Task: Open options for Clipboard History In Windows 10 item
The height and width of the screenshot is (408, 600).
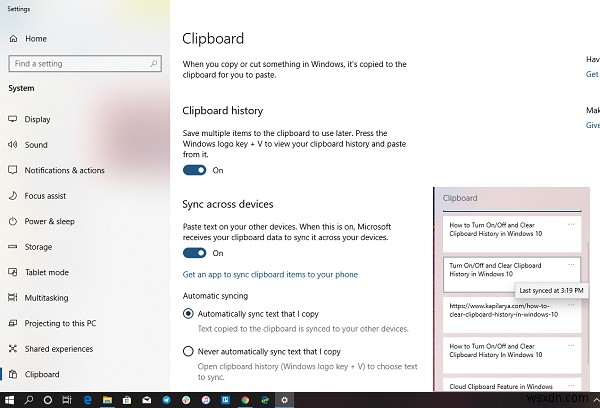Action: 571,345
